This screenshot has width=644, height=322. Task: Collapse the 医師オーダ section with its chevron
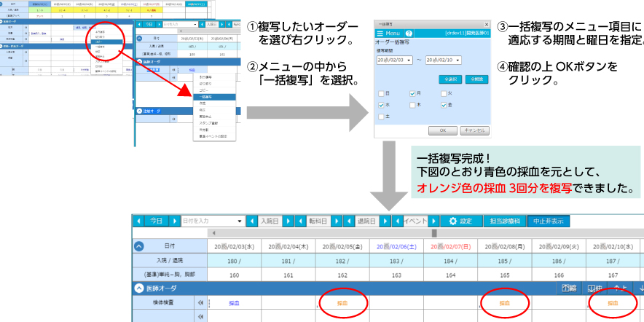(138, 288)
